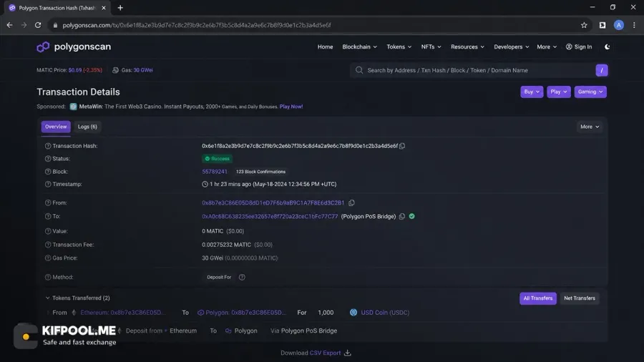The height and width of the screenshot is (362, 644).
Task: Click help icon next to Timestamp
Action: [x=48, y=185]
